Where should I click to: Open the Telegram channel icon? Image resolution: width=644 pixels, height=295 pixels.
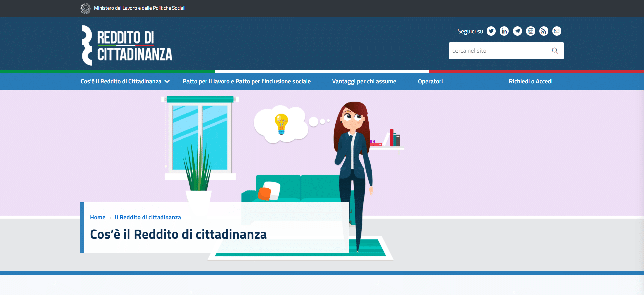(517, 31)
